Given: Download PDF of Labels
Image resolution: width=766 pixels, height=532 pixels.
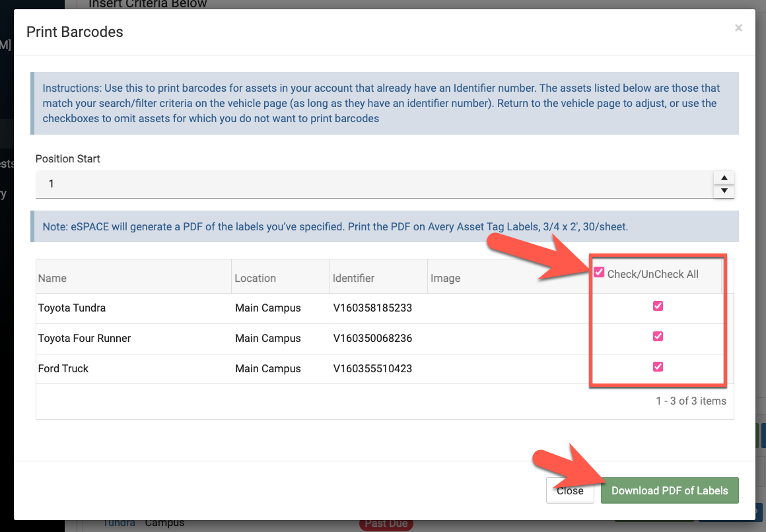Looking at the screenshot, I should pos(670,490).
